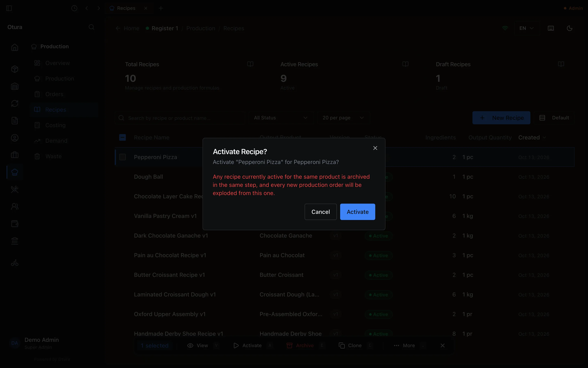Open a new tab with plus icon
The height and width of the screenshot is (368, 588).
coord(161,8)
